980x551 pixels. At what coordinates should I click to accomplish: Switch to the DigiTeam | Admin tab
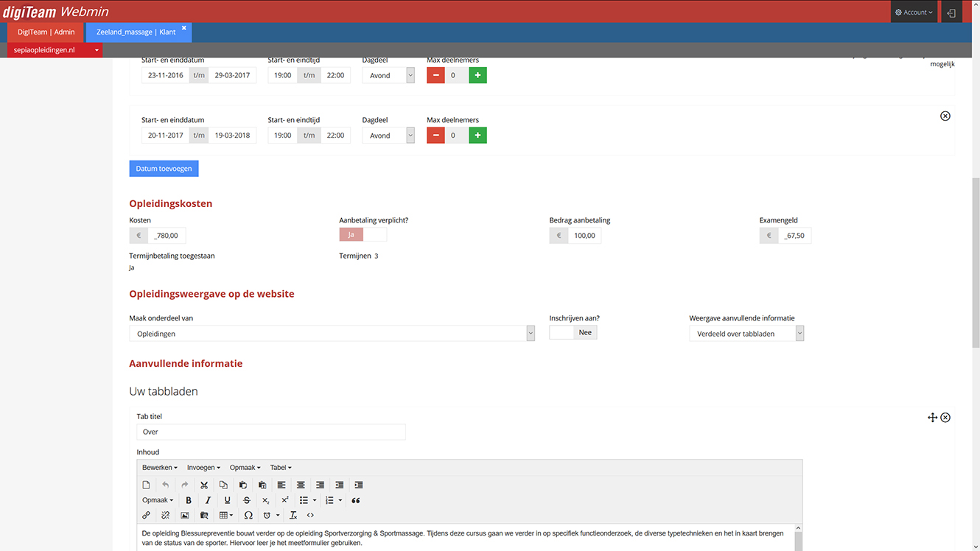click(46, 32)
